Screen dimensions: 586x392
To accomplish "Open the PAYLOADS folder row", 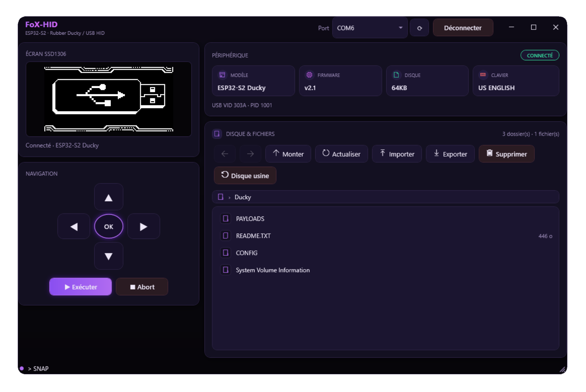I will coord(385,219).
